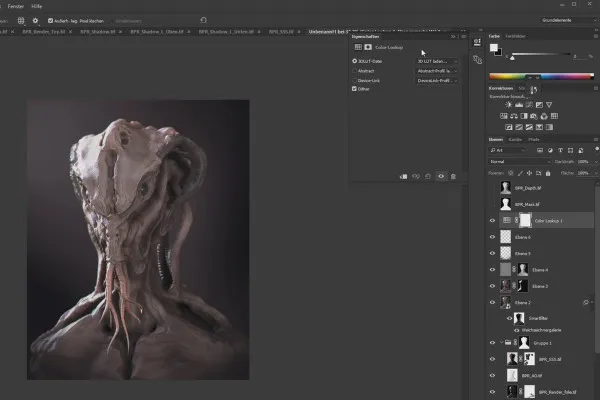Click view previous state icon in Eigenschaften

click(x=416, y=176)
